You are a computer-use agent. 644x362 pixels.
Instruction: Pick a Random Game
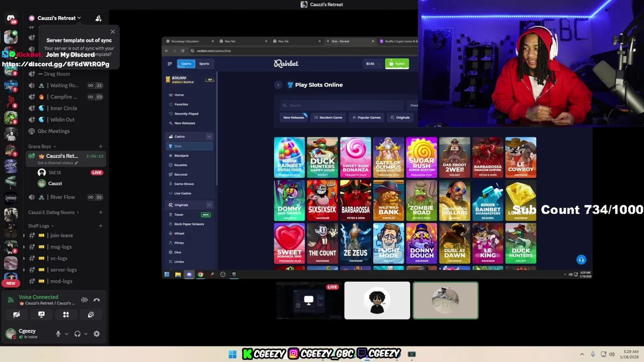328,118
